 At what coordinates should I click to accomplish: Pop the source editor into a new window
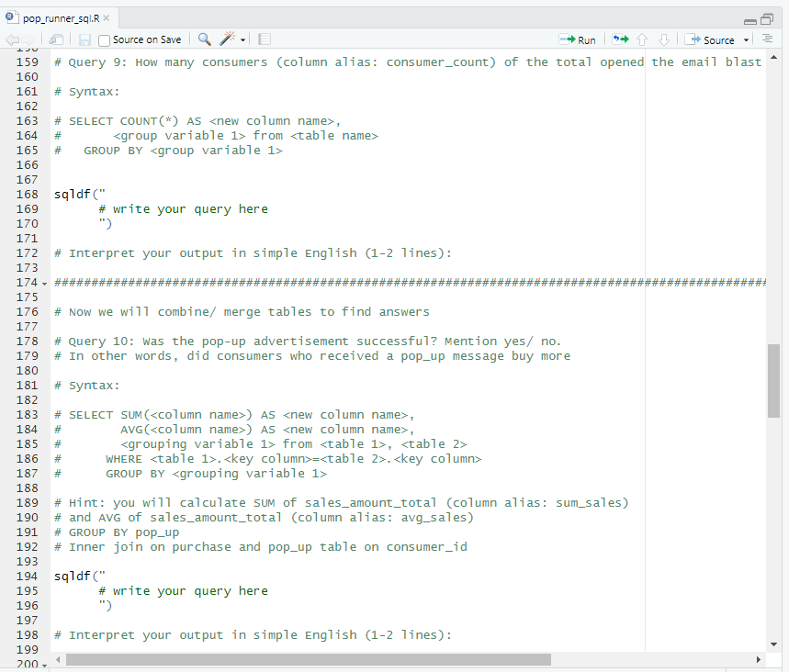point(56,39)
